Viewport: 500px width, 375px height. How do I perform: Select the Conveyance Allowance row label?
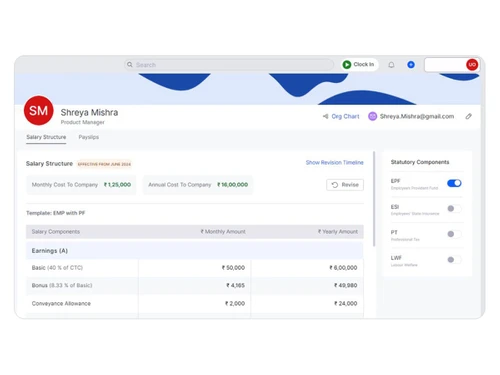[61, 303]
